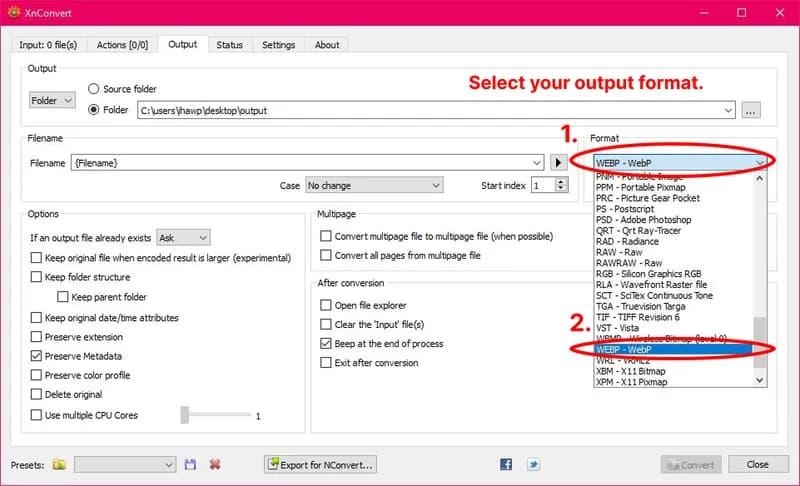Enable Keep original date/time attributes

click(x=36, y=318)
